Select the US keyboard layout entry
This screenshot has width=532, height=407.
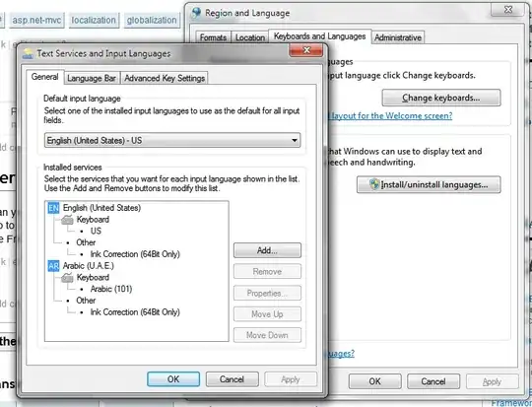[x=96, y=231]
